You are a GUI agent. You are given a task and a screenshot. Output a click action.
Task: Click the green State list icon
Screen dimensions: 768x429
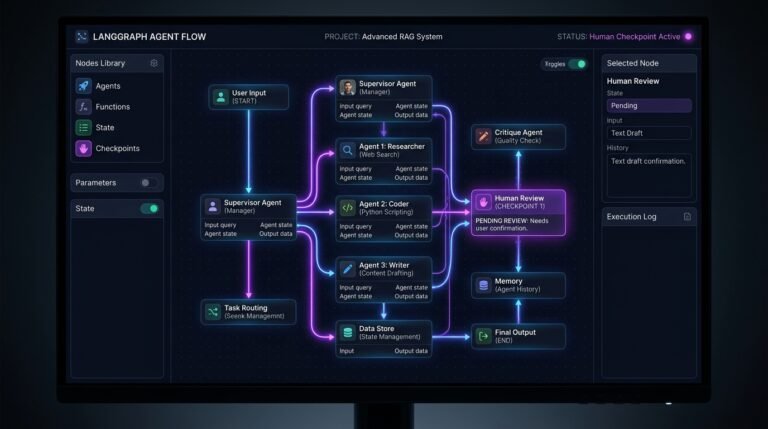(83, 127)
